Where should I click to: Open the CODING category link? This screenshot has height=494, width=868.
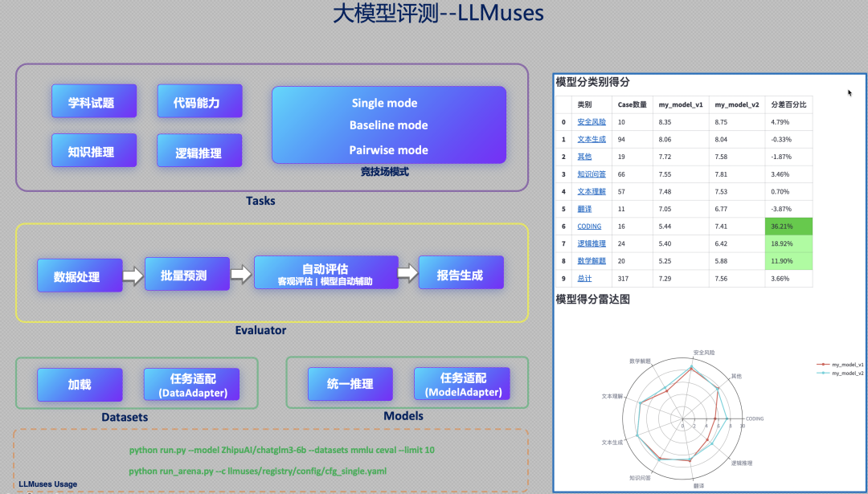[589, 227]
